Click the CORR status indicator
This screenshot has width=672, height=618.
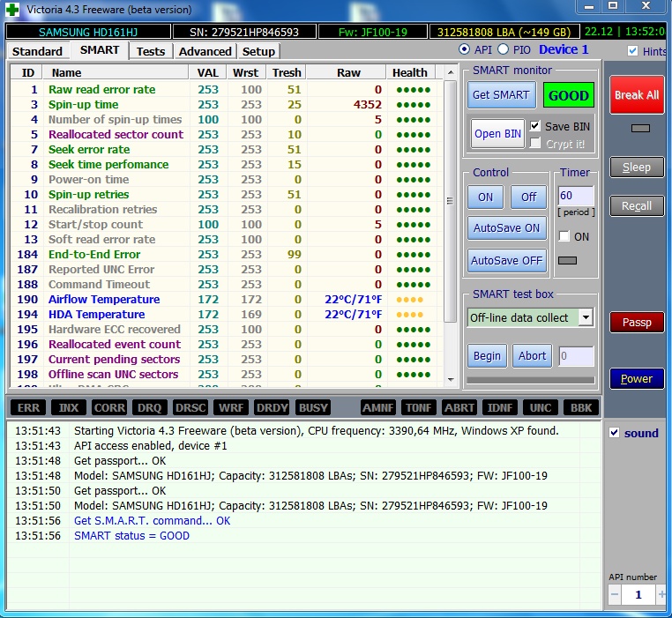click(x=109, y=407)
